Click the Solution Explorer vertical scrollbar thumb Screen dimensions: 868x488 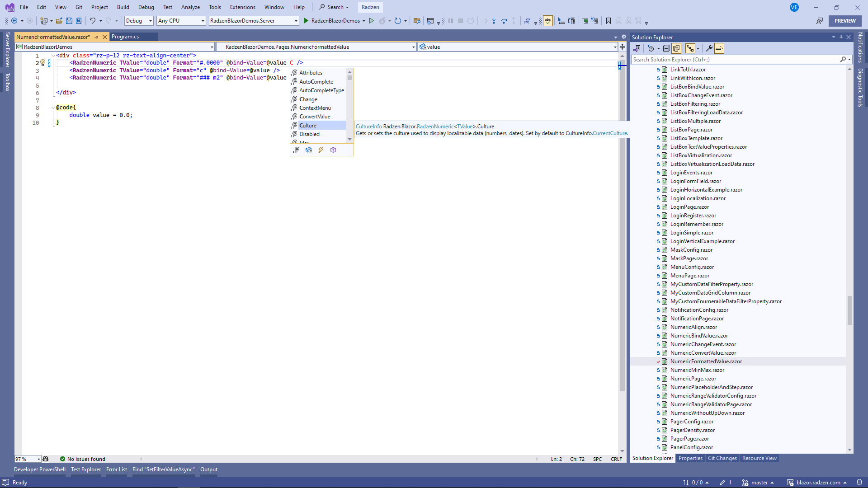click(849, 310)
